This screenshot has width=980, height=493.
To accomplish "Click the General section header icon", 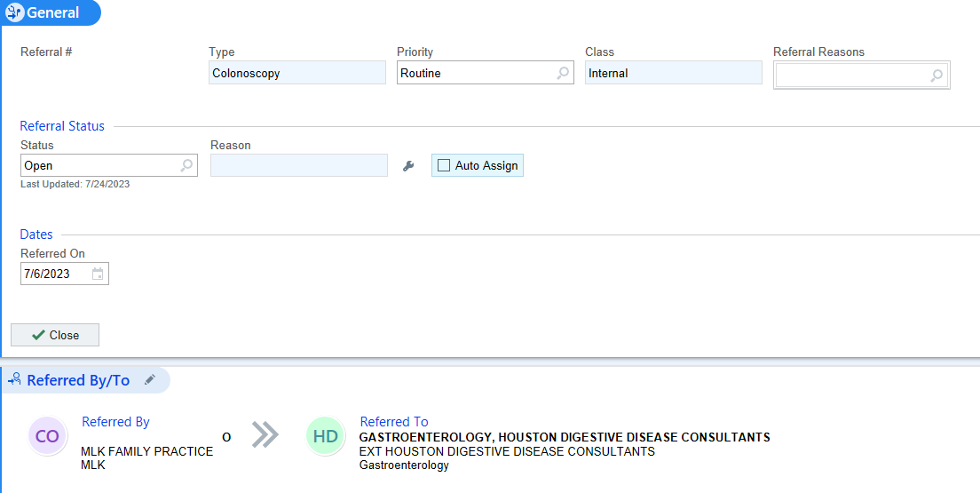I will pyautogui.click(x=14, y=12).
